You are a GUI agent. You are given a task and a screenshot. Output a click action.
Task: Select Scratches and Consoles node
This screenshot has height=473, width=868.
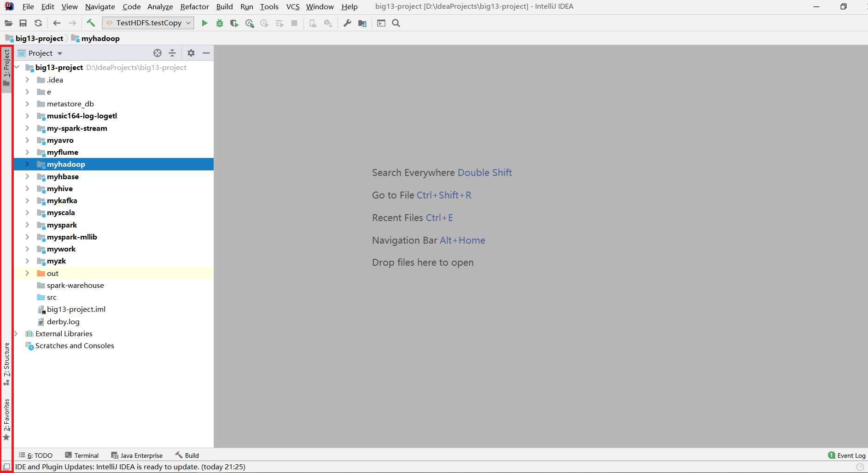coord(113,345)
